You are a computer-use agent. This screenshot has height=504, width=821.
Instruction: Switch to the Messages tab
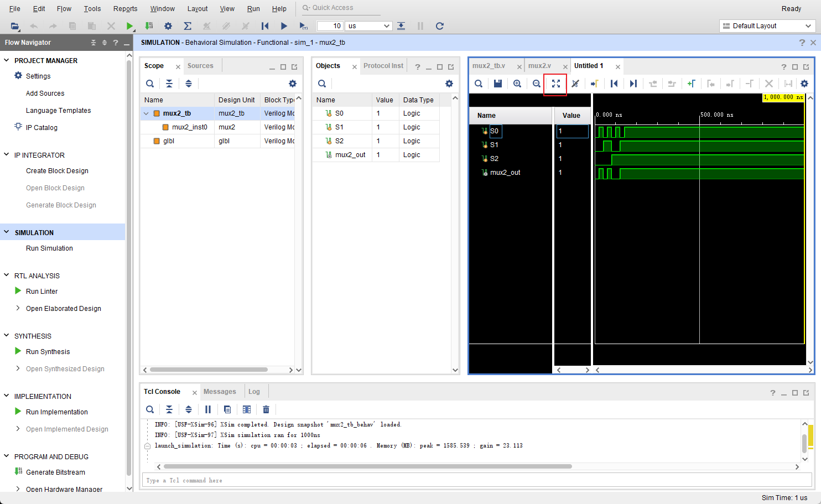tap(220, 392)
